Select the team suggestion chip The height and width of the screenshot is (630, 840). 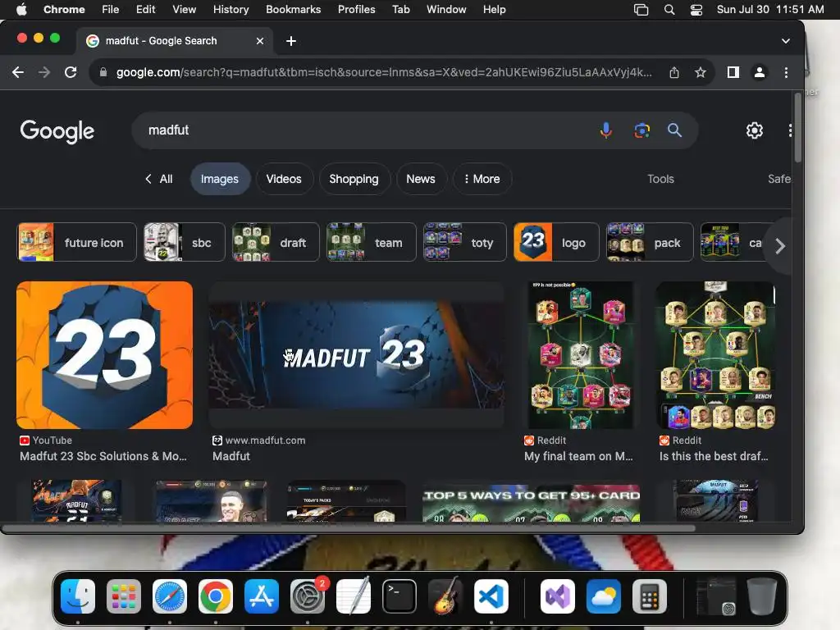pos(372,243)
